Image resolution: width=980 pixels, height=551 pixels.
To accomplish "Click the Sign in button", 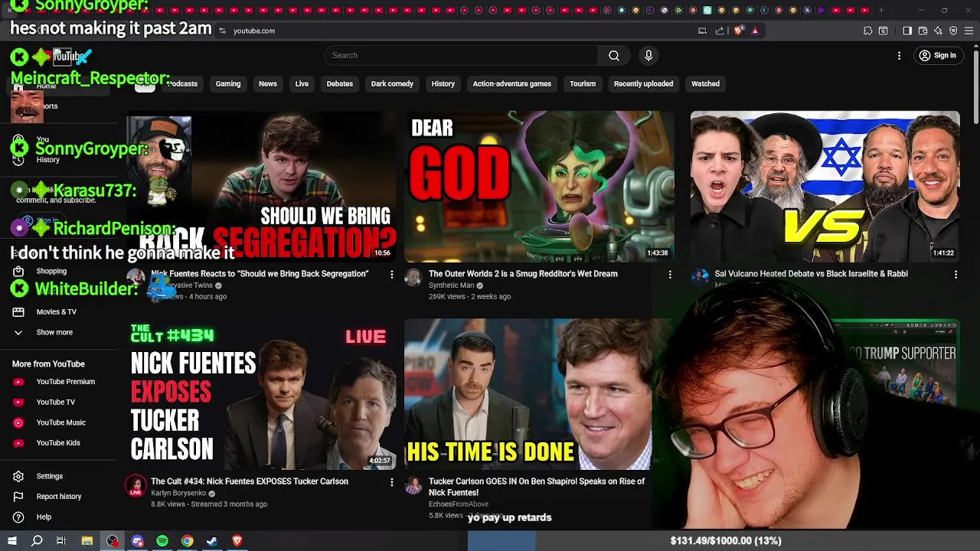I will coord(938,55).
